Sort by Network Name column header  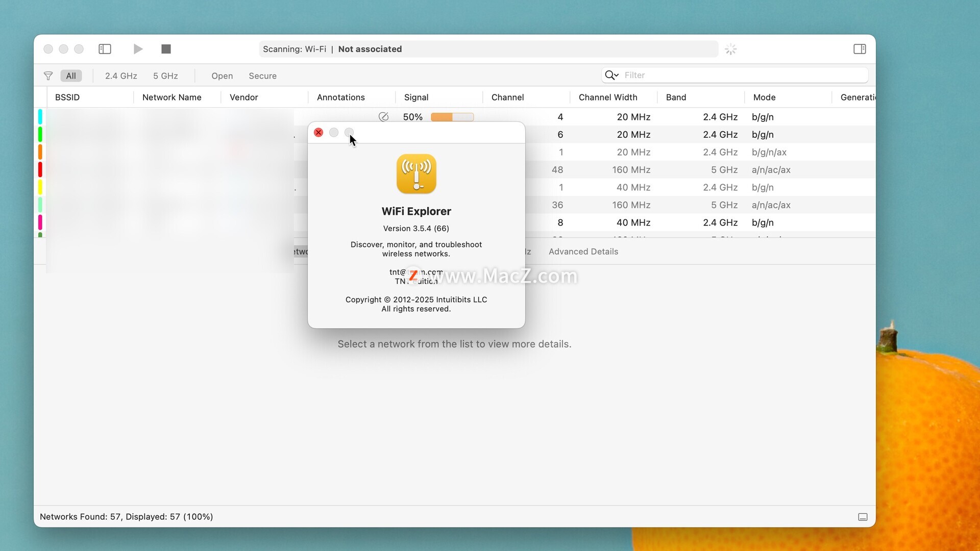click(x=171, y=97)
